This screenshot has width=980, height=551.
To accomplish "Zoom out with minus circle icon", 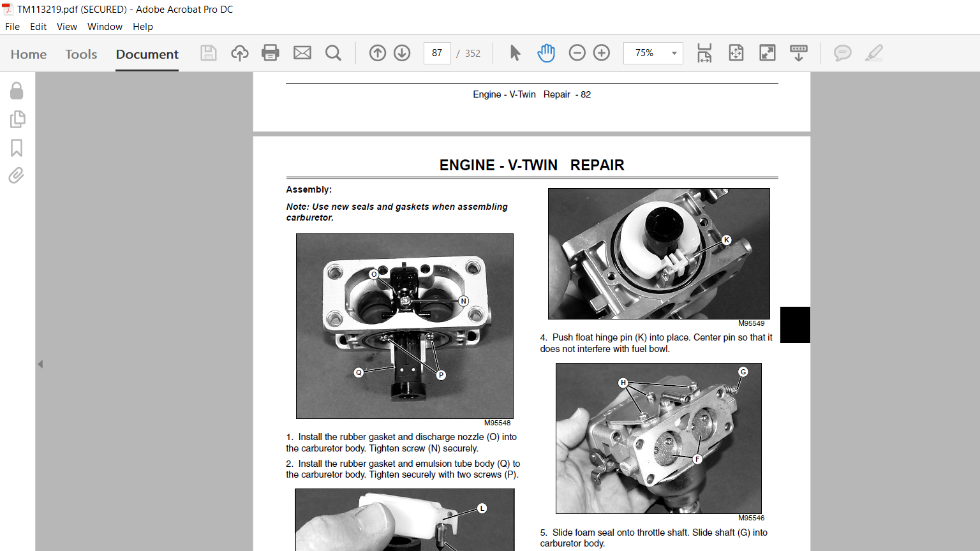I will [577, 53].
